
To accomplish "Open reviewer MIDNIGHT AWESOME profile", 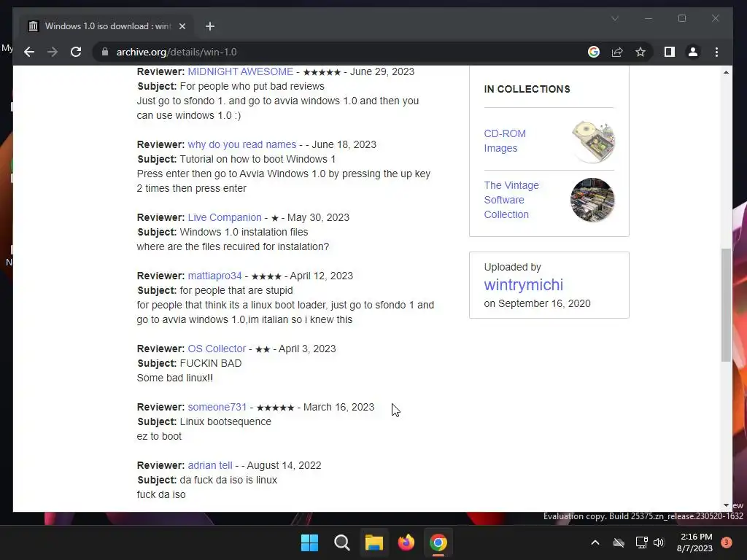I will [x=240, y=71].
